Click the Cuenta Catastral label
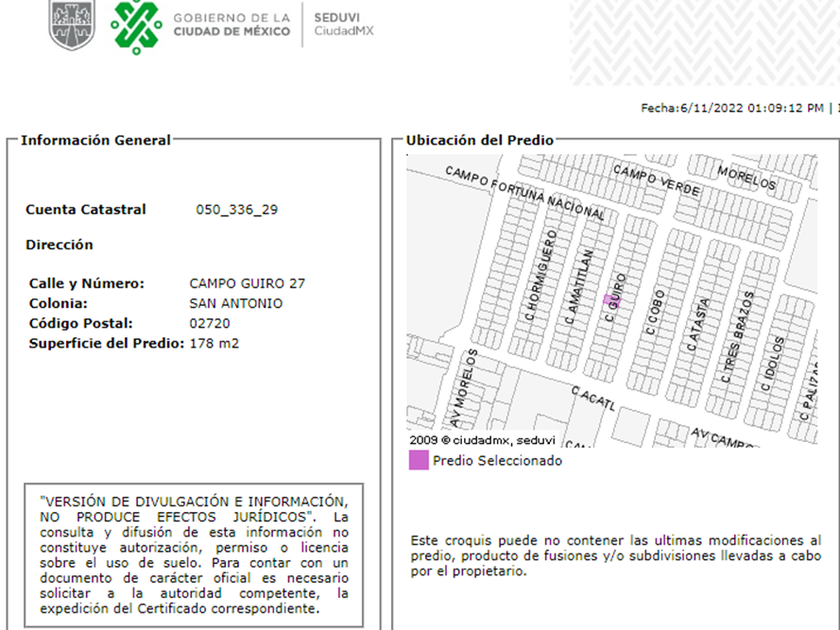840x630 pixels. (86, 209)
